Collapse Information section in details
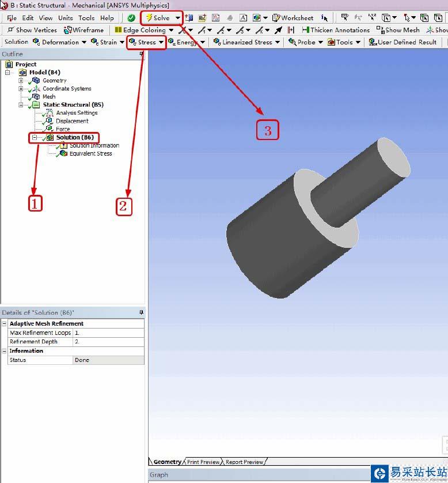Image resolution: width=448 pixels, height=483 pixels. click(x=4, y=351)
